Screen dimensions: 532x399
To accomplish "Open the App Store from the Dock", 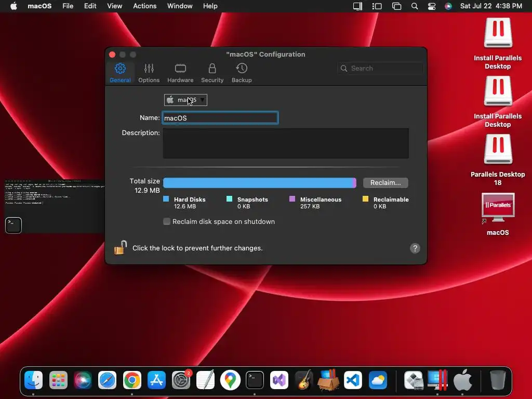I will (x=156, y=380).
